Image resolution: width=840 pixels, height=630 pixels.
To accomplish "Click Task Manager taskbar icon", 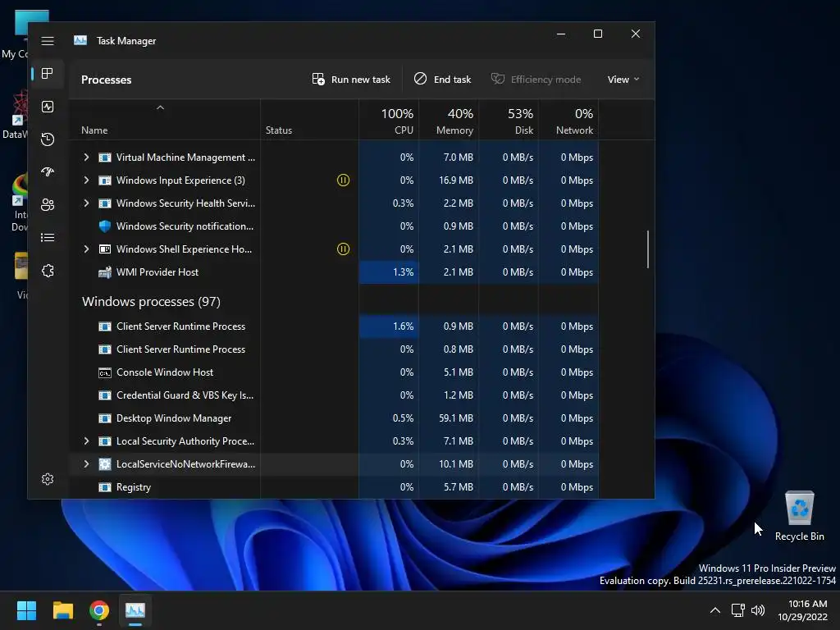I will coord(135,610).
